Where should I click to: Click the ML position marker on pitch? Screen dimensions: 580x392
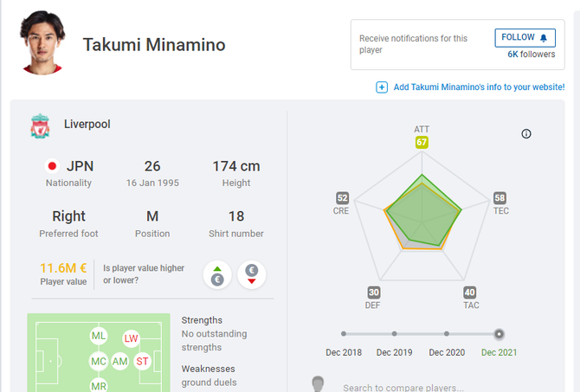click(99, 336)
